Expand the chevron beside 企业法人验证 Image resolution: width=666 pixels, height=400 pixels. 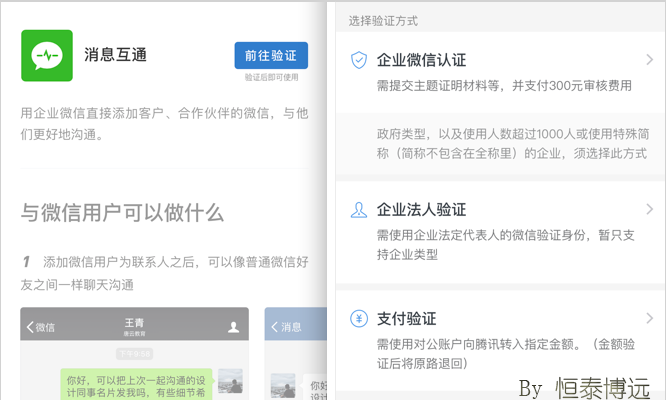click(x=649, y=209)
